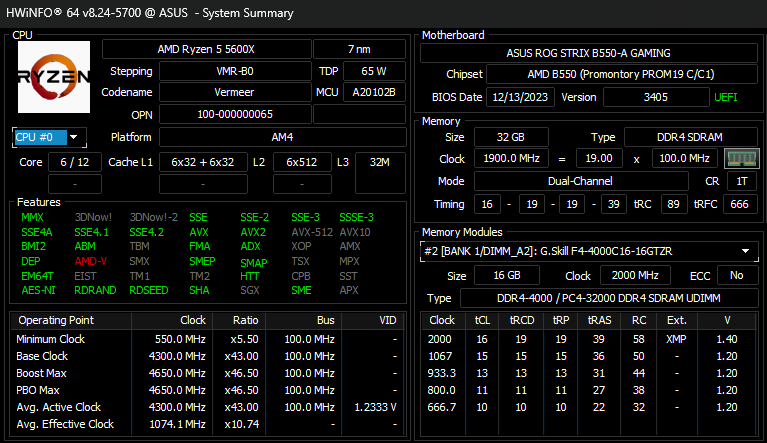Click the module Size value 16 GB
Image resolution: width=767 pixels, height=443 pixels.
[x=507, y=275]
